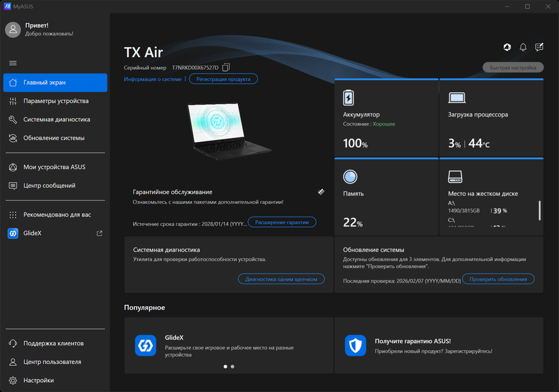Open Параметры устройства
The width and height of the screenshot is (559, 392).
pos(55,101)
